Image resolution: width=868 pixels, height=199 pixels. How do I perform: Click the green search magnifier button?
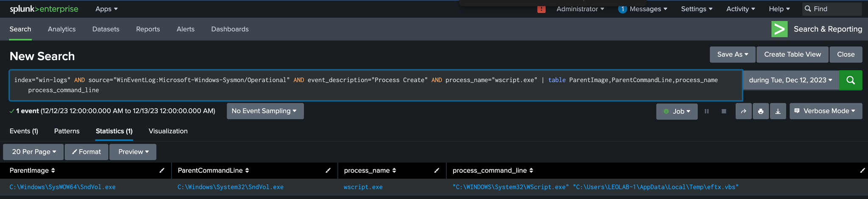tap(851, 80)
